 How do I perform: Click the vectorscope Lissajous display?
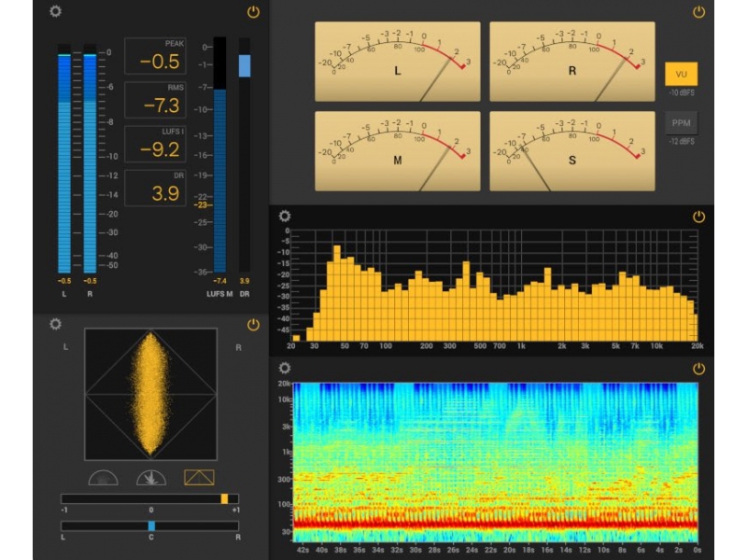(x=150, y=394)
